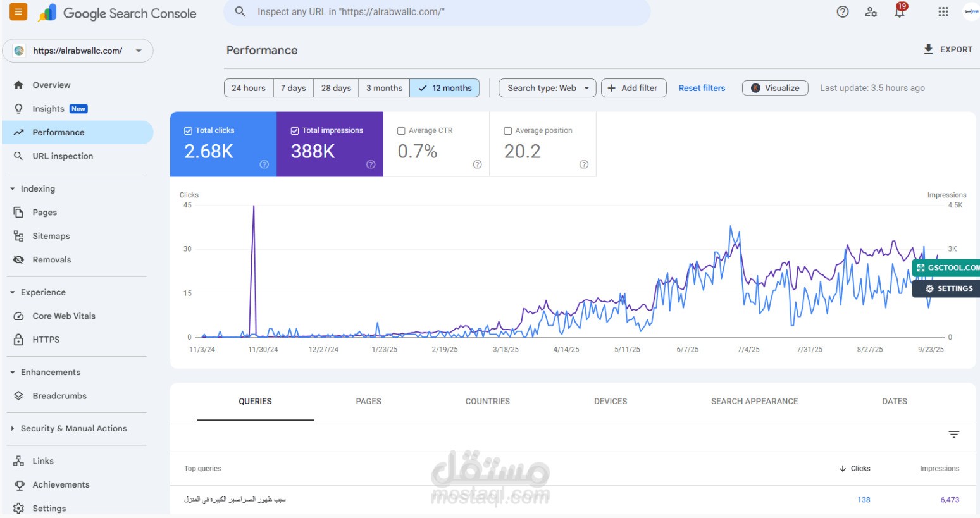Image resolution: width=980 pixels, height=518 pixels.
Task: Open the Google apps grid
Action: (943, 11)
